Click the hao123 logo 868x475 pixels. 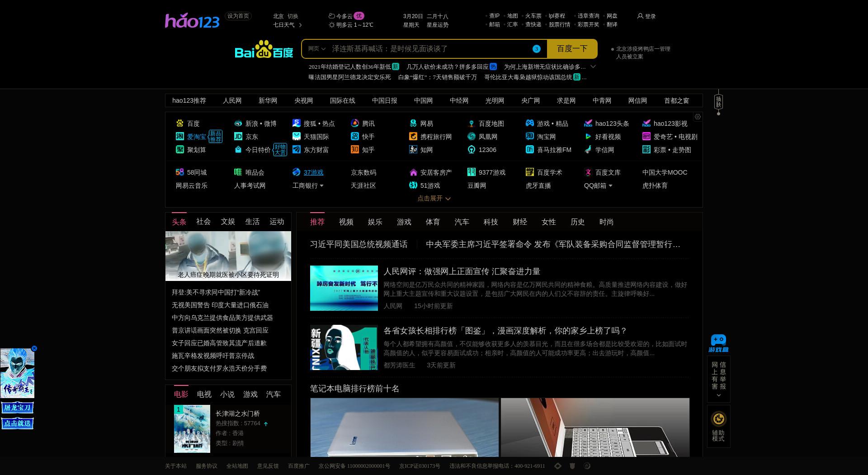tap(192, 21)
